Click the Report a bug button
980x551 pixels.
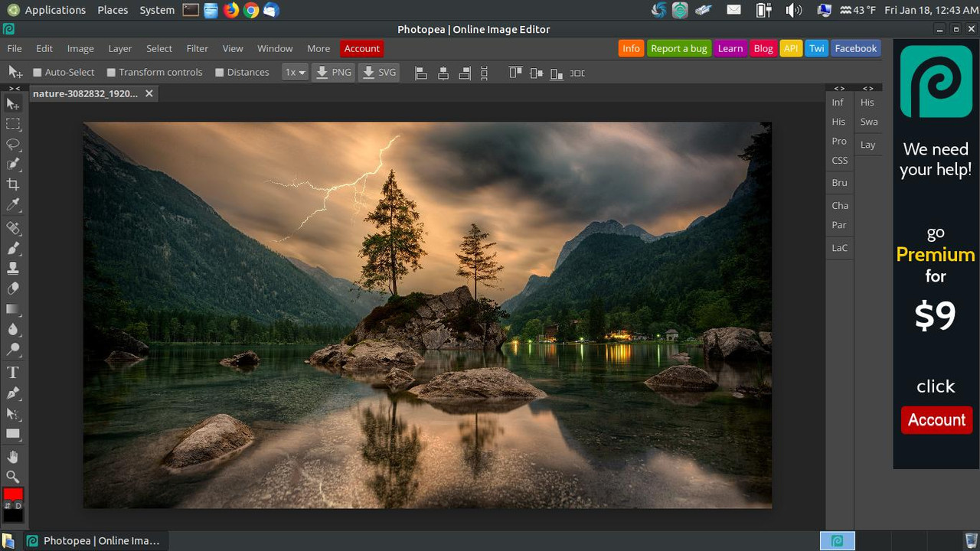(678, 48)
